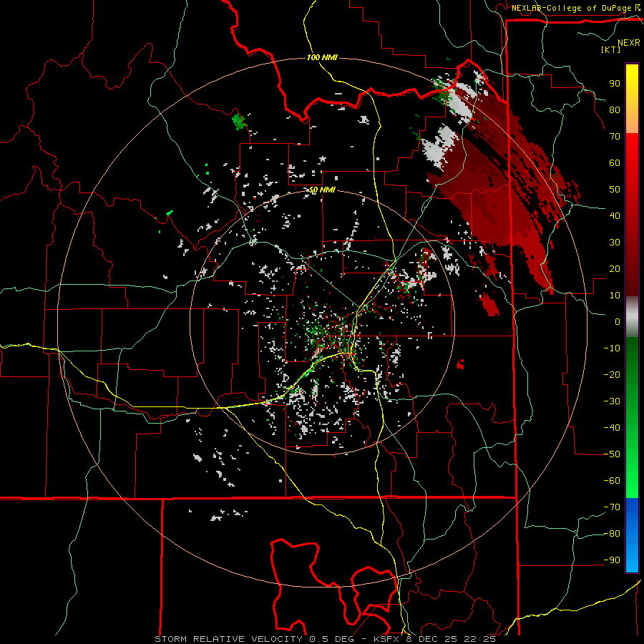Image resolution: width=644 pixels, height=644 pixels.
Task: Click the 10 knot label on color scale
Action: [x=615, y=296]
